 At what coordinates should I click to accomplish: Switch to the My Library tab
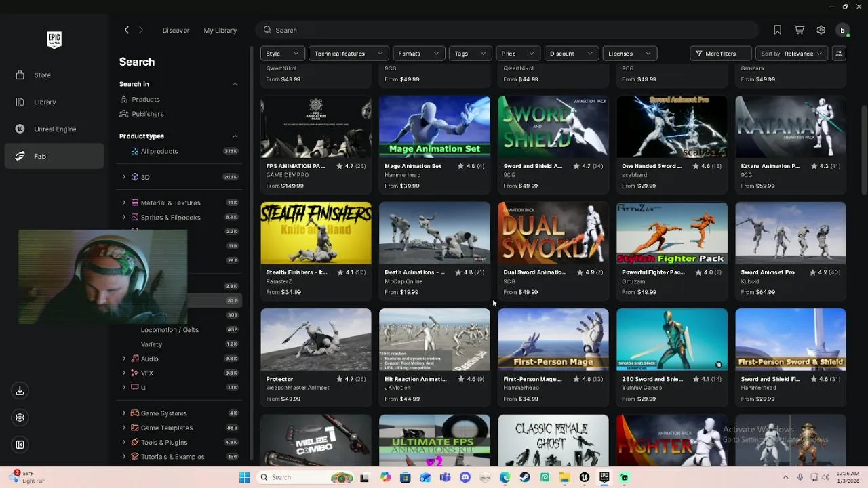coord(220,30)
